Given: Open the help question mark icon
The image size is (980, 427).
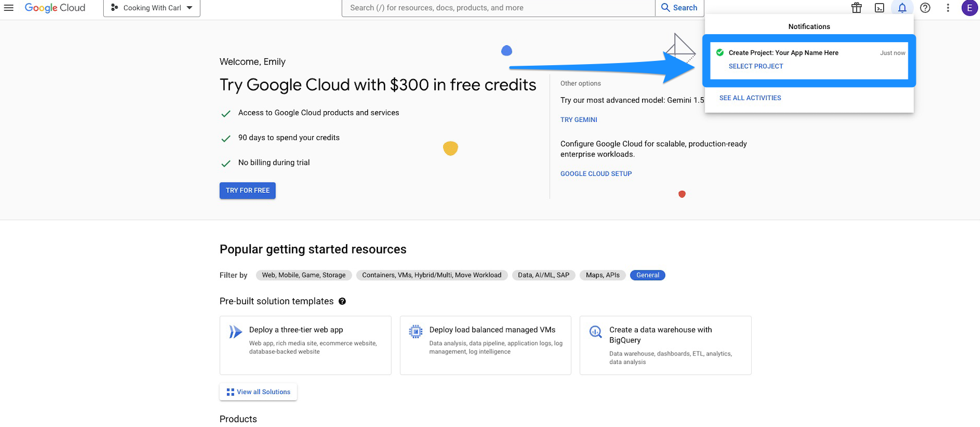Looking at the screenshot, I should [x=925, y=8].
